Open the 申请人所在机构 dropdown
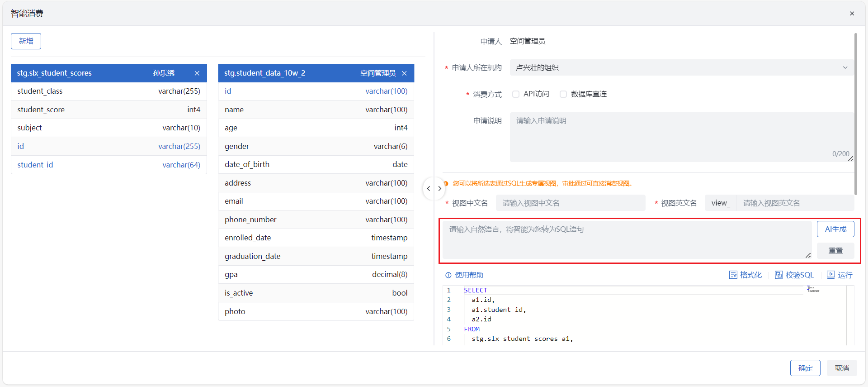The width and height of the screenshot is (868, 387). 682,67
